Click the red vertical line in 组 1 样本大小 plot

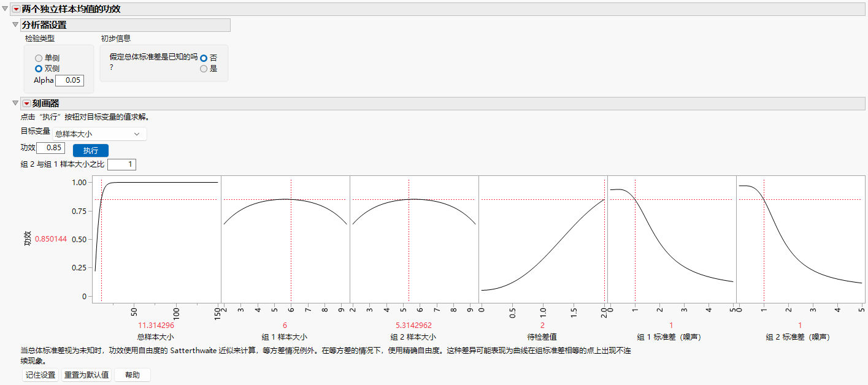(x=291, y=239)
